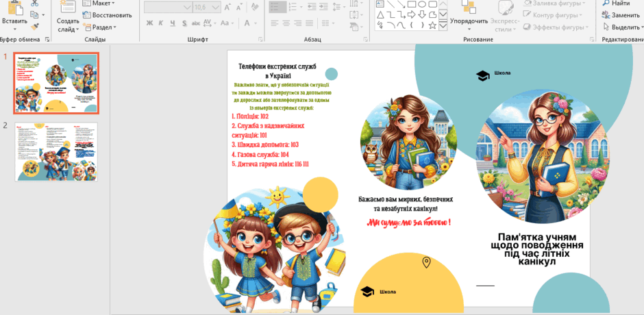The width and height of the screenshot is (644, 315).
Task: Open the font size dropdown
Action: (x=207, y=8)
